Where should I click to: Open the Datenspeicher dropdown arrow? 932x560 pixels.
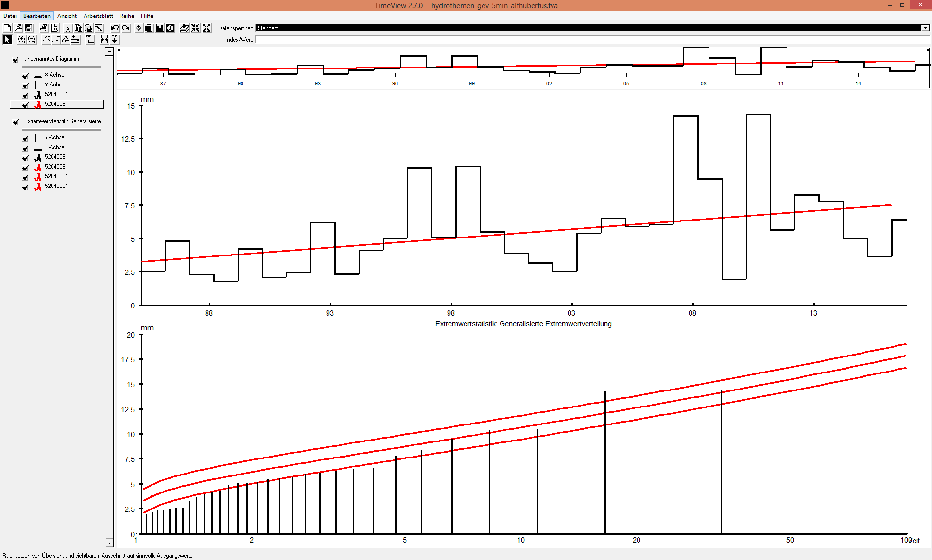pyautogui.click(x=925, y=28)
